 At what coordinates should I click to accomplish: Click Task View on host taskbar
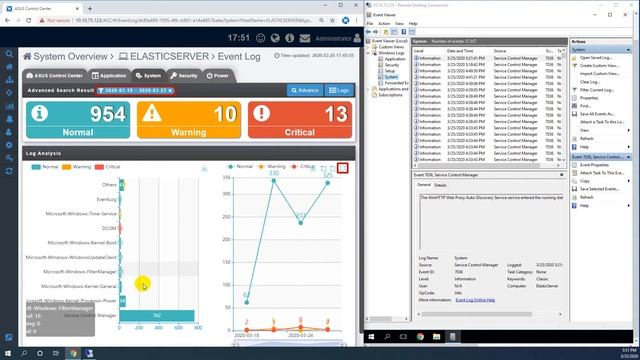[56, 353]
